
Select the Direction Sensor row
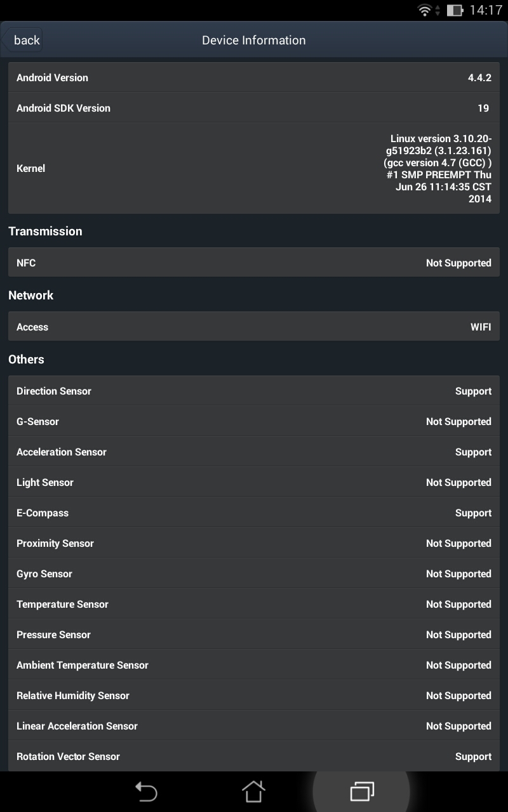tap(254, 391)
